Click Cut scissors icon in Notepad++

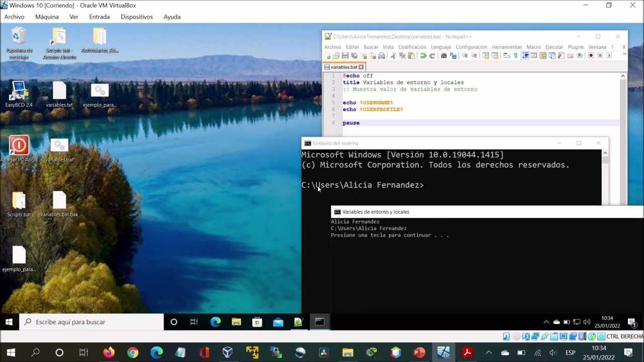[x=393, y=55]
